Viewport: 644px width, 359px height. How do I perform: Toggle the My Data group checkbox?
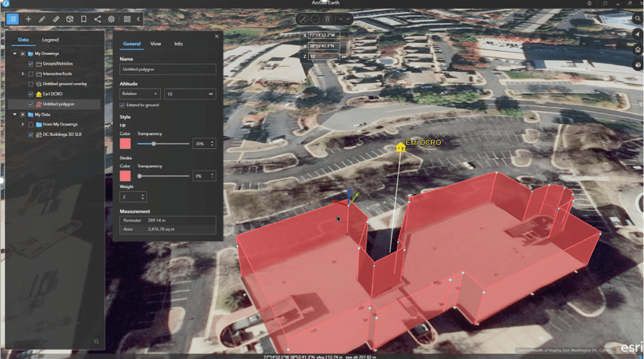(23, 114)
